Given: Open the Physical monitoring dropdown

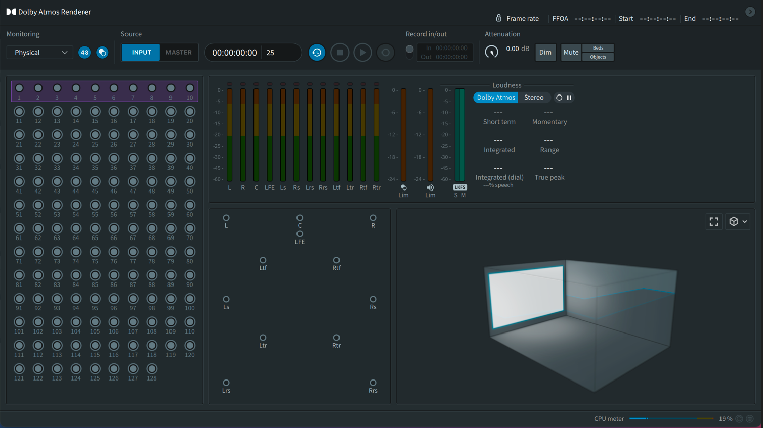Looking at the screenshot, I should click(40, 53).
